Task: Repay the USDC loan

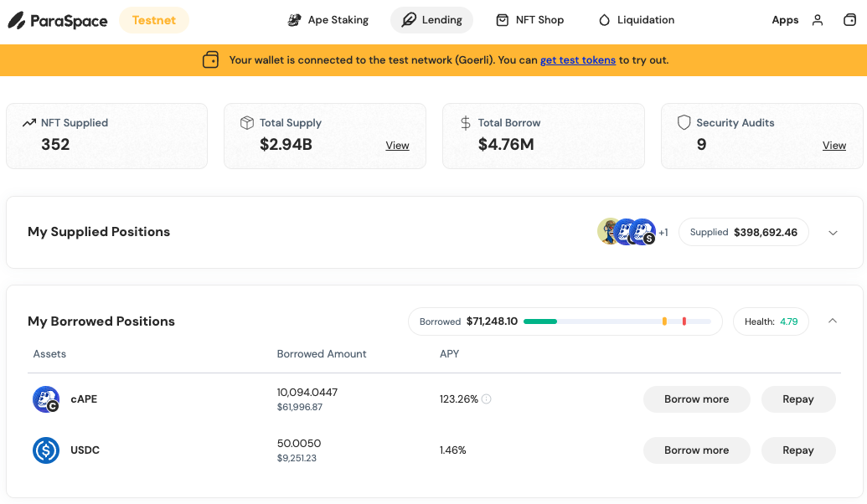Action: [797, 450]
